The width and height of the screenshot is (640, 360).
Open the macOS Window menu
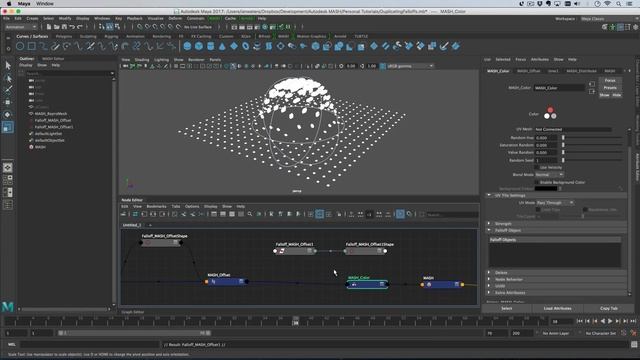pos(45,4)
